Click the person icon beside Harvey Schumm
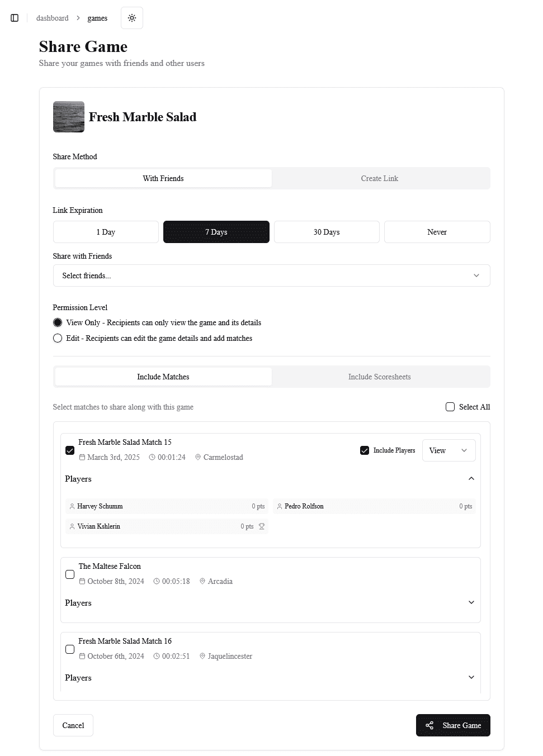 click(x=72, y=506)
